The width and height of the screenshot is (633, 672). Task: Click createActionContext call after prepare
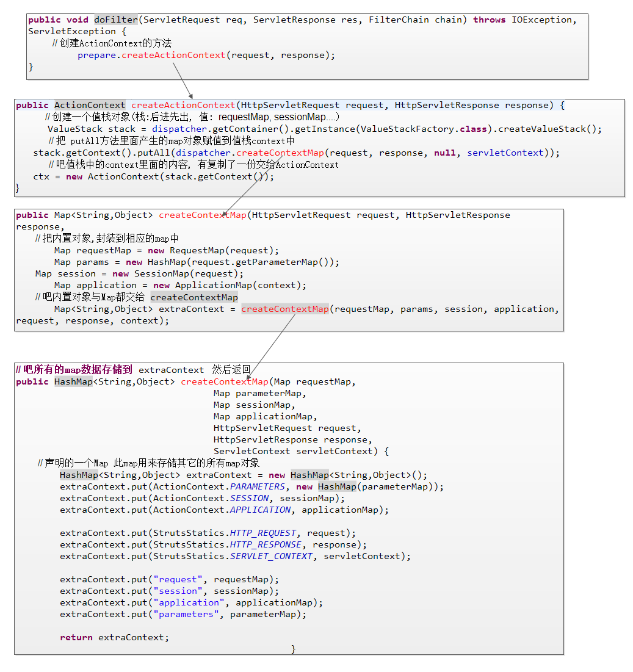coord(173,56)
